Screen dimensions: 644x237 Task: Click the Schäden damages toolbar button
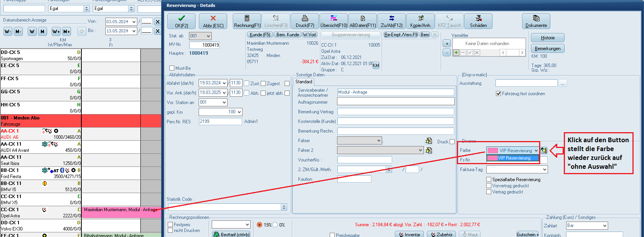tap(478, 21)
